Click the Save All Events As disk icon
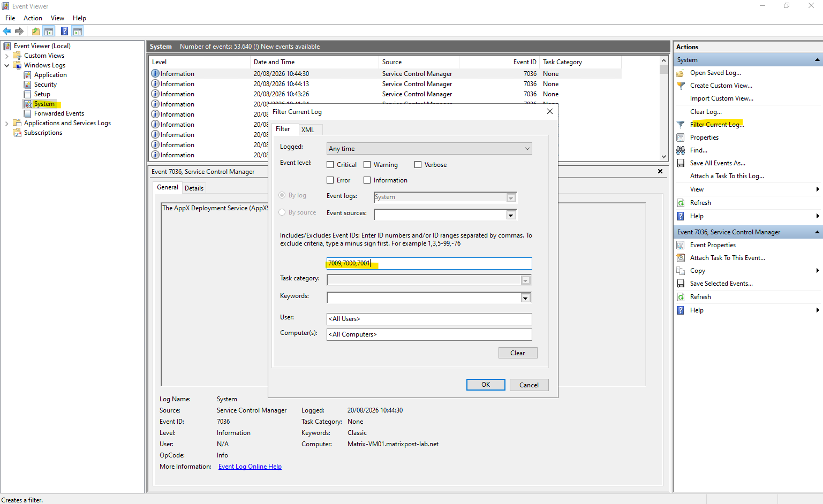The height and width of the screenshot is (504, 823). coord(681,163)
